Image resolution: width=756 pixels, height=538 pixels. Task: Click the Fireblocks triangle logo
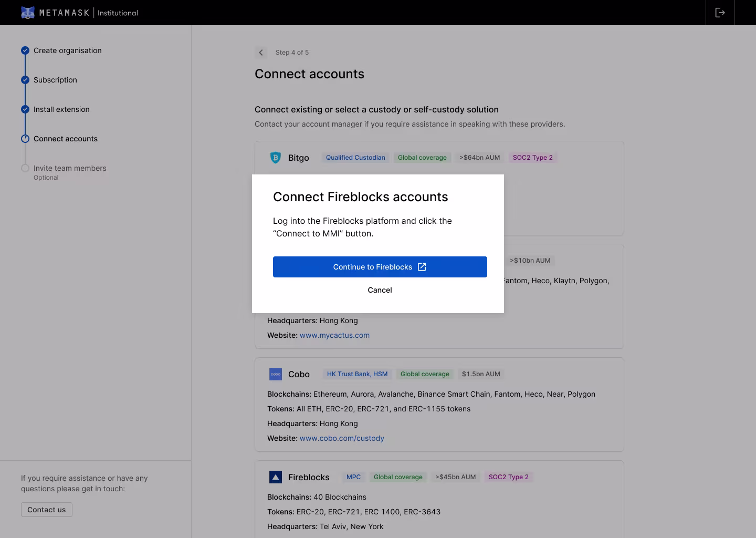(x=276, y=477)
